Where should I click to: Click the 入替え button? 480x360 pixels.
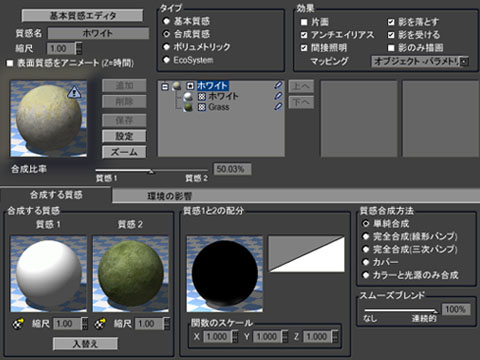tap(85, 344)
